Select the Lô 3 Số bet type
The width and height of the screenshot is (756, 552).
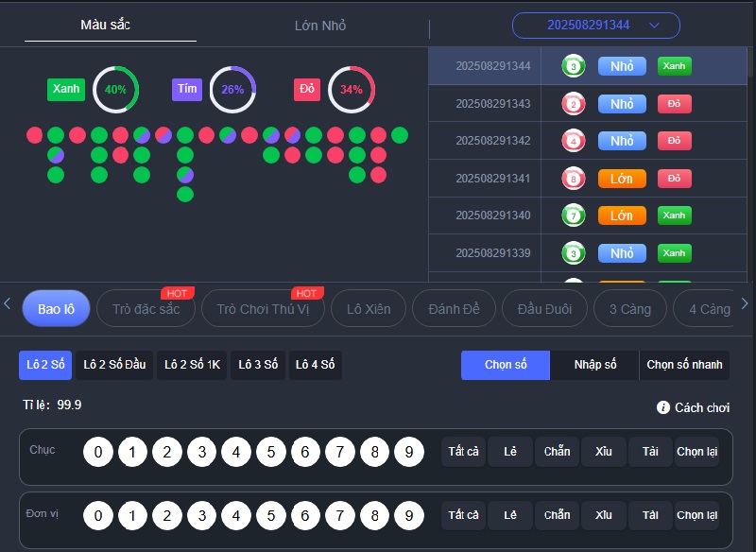[258, 365]
